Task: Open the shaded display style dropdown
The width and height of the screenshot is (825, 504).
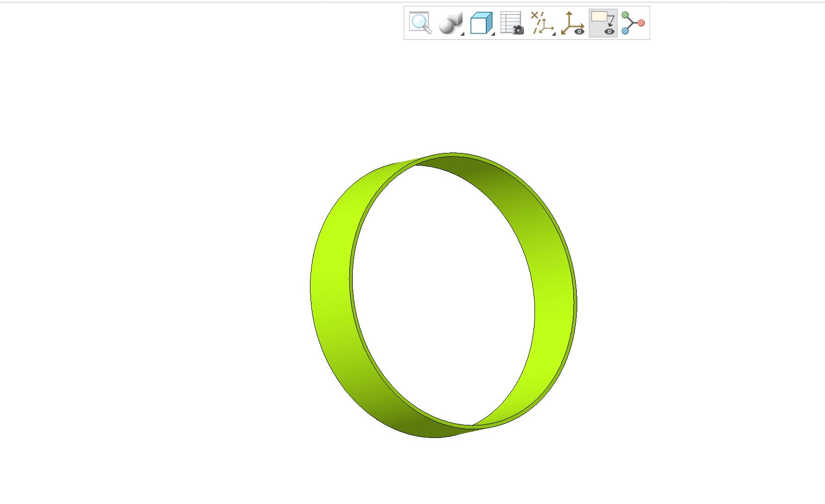Action: (451, 23)
